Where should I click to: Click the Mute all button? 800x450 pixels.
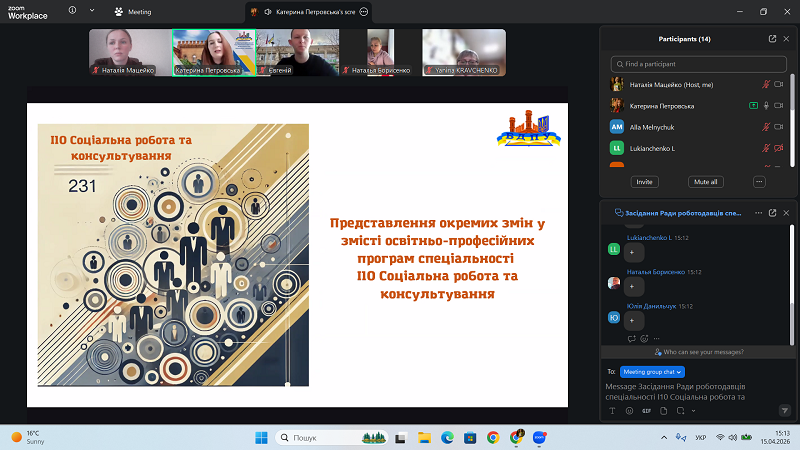[705, 182]
